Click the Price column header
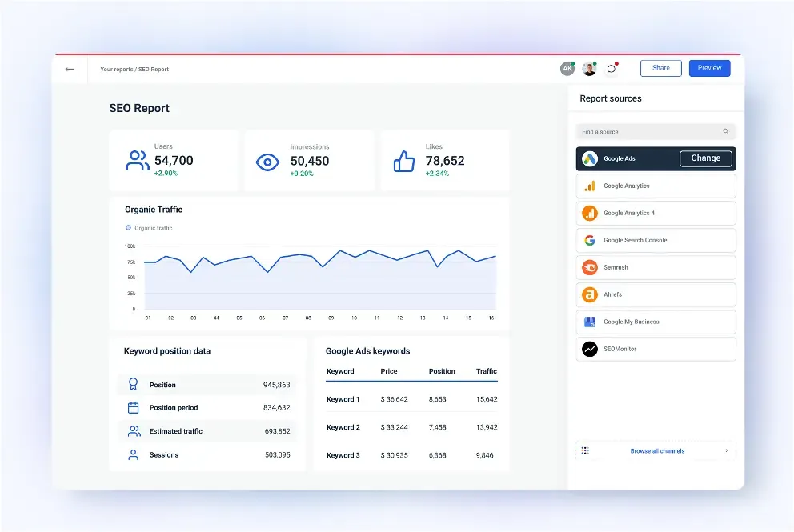This screenshot has height=532, width=794. [x=389, y=371]
